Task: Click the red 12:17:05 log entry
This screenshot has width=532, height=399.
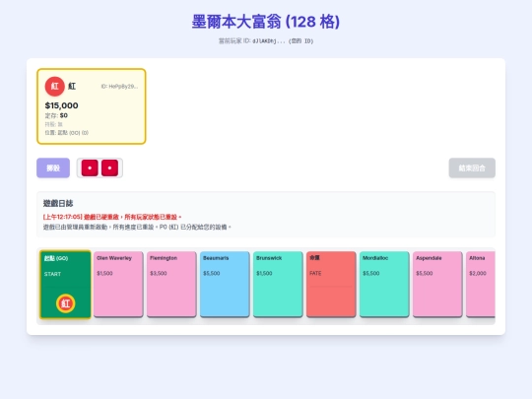Action: (112, 217)
